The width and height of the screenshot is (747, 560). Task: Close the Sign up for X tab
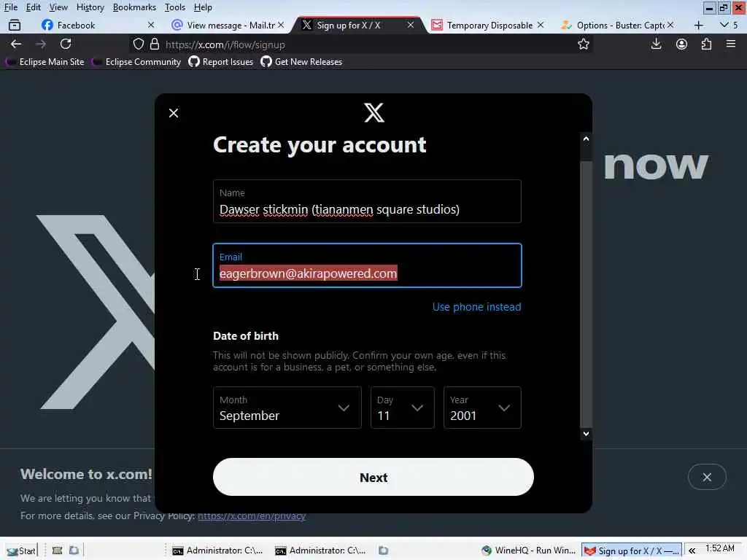click(x=410, y=25)
